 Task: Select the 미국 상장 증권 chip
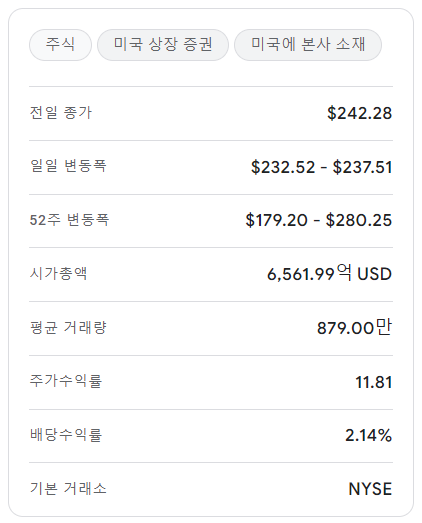(163, 45)
